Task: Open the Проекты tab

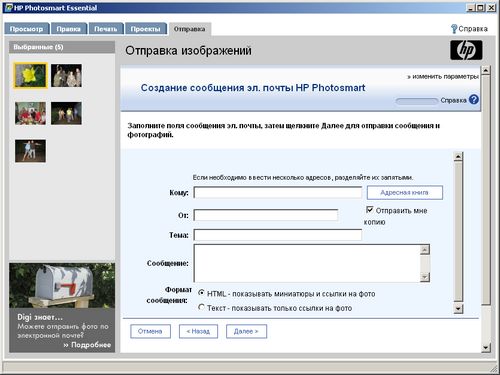Action: point(145,29)
